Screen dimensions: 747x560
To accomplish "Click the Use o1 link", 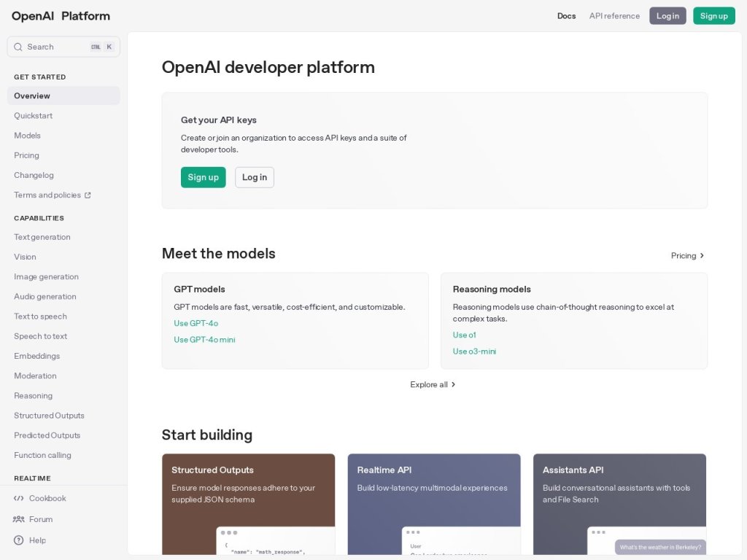I will [464, 335].
